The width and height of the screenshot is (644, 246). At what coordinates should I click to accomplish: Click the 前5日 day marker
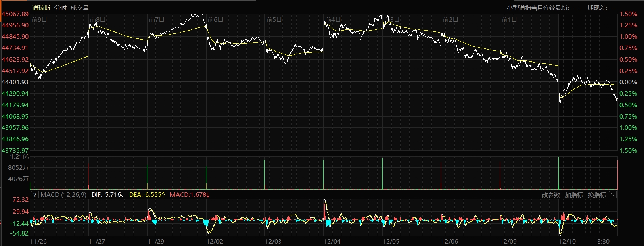[274, 19]
